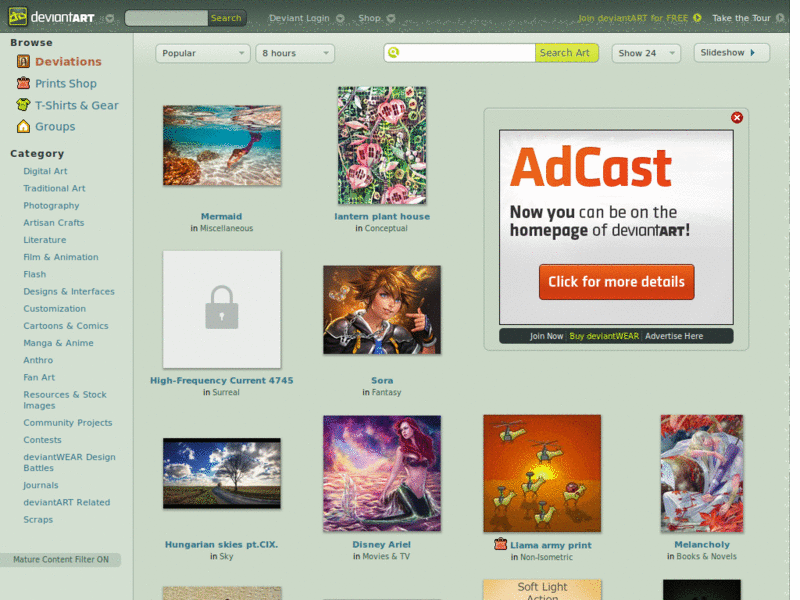Select deviantWEAR Design Battles category

coord(69,462)
